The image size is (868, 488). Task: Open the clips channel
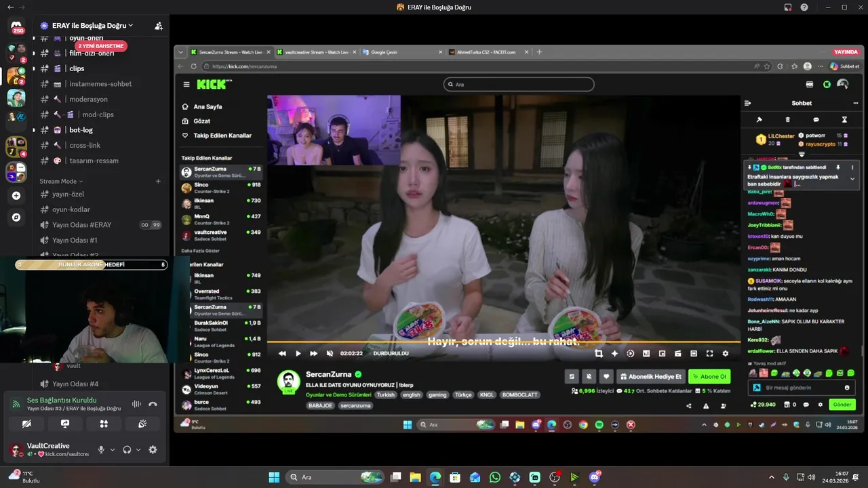[102, 68]
